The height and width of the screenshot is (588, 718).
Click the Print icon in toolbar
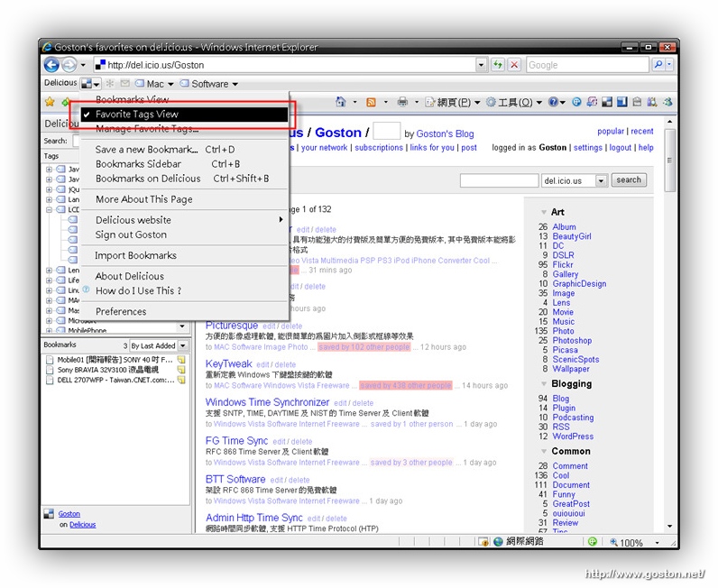point(403,102)
